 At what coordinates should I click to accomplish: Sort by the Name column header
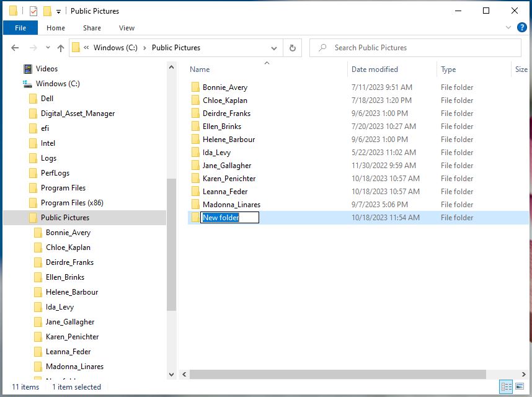(x=200, y=69)
